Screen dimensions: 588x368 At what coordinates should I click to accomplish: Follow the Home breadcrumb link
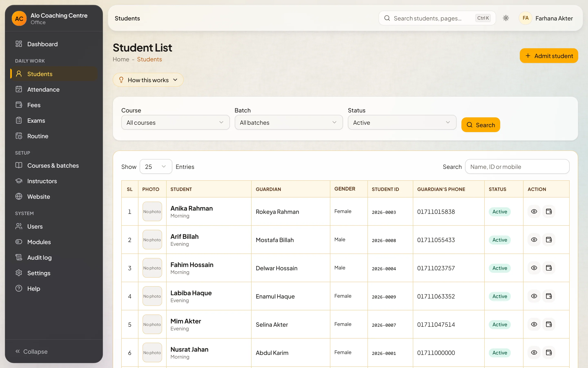pyautogui.click(x=121, y=59)
